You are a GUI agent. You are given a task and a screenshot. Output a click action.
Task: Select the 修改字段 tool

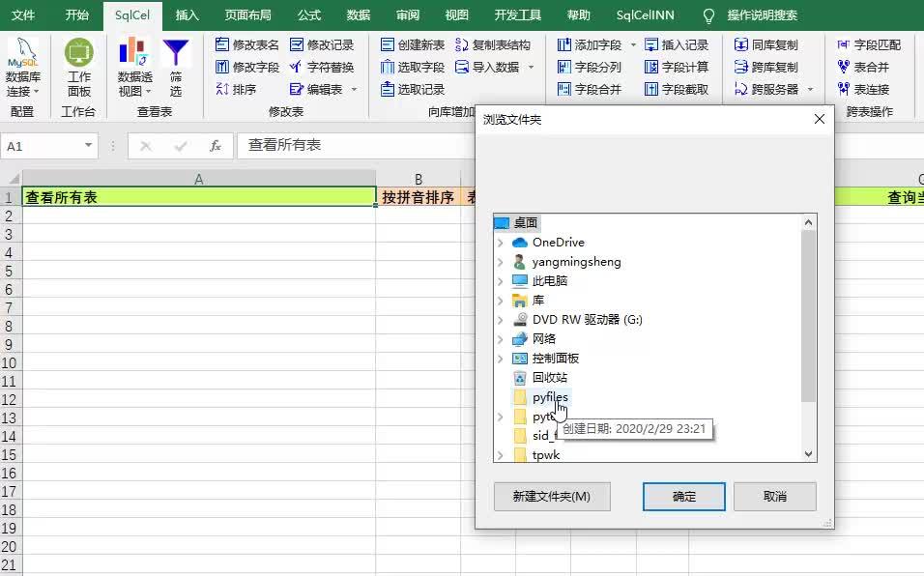246,67
